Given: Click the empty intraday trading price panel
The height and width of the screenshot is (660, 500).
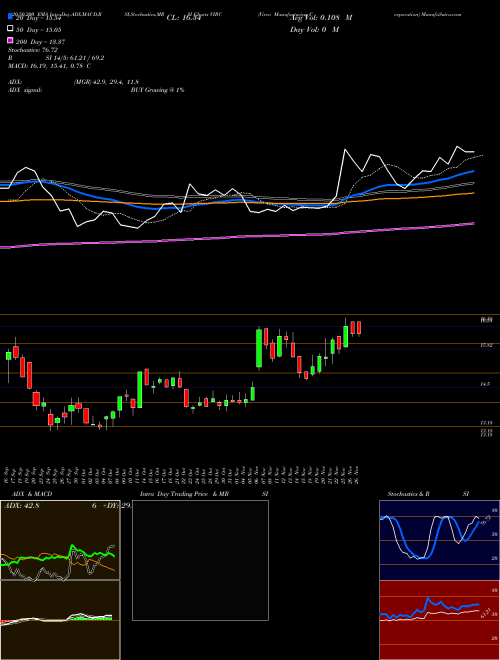Looking at the screenshot, I should 200,560.
